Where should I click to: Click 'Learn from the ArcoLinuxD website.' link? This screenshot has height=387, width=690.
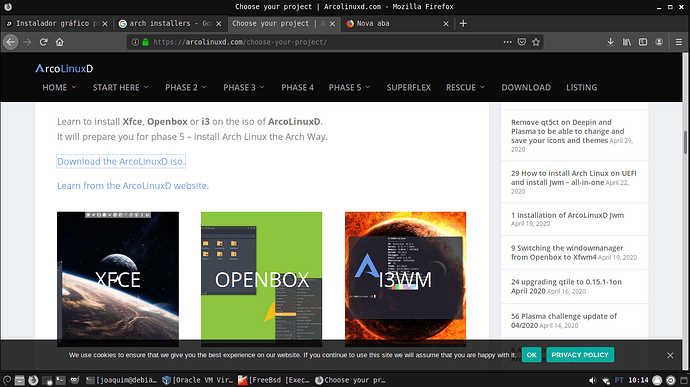133,186
